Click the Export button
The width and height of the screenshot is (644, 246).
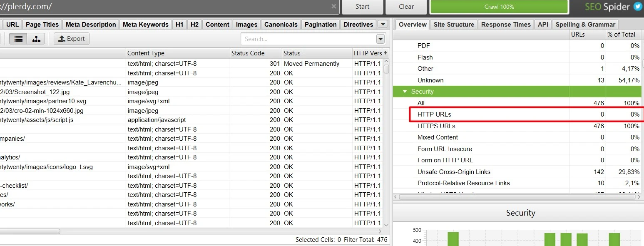pyautogui.click(x=71, y=38)
